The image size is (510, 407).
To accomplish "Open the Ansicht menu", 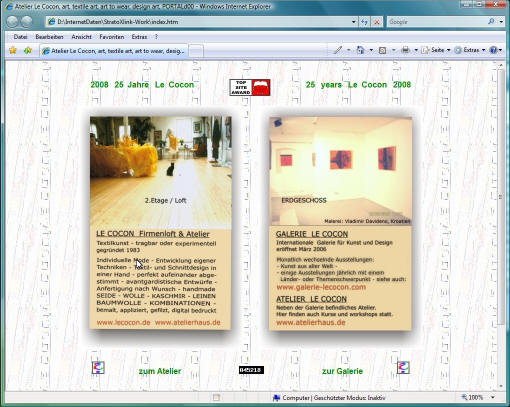I will pos(81,37).
